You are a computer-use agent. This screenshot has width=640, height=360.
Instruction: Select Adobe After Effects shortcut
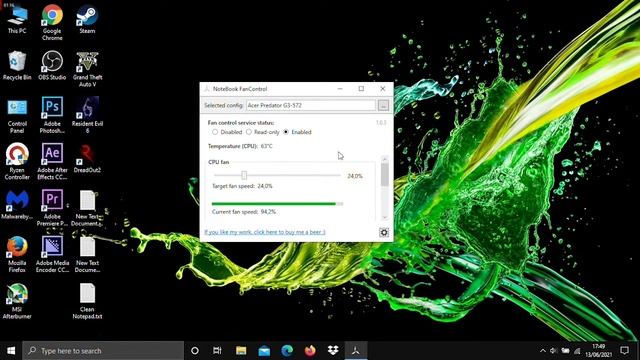52,162
